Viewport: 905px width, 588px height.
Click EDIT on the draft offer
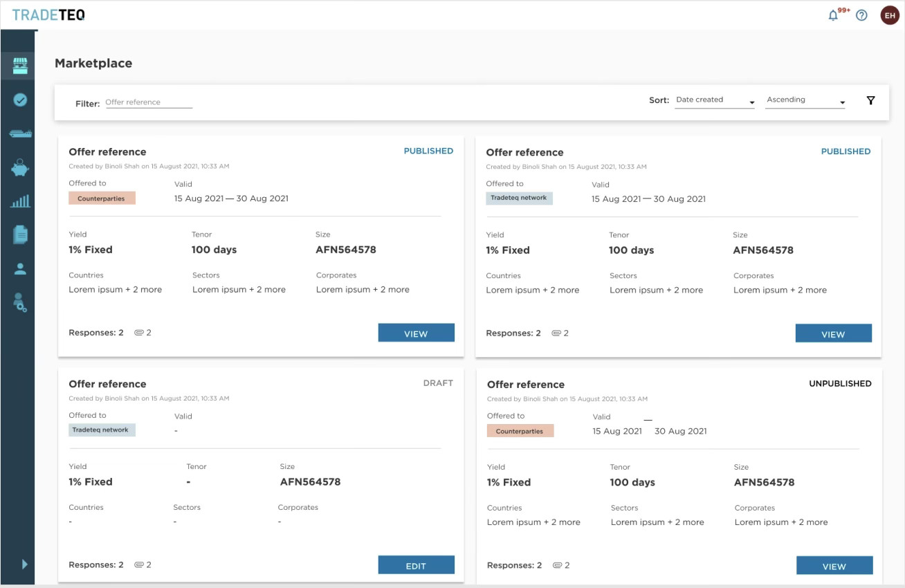point(416,565)
